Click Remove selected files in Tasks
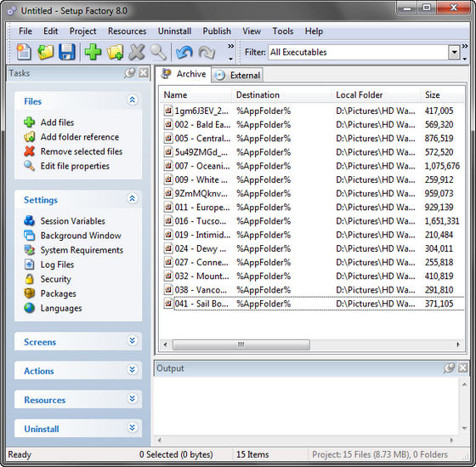Image resolution: width=476 pixels, height=467 pixels. point(82,151)
